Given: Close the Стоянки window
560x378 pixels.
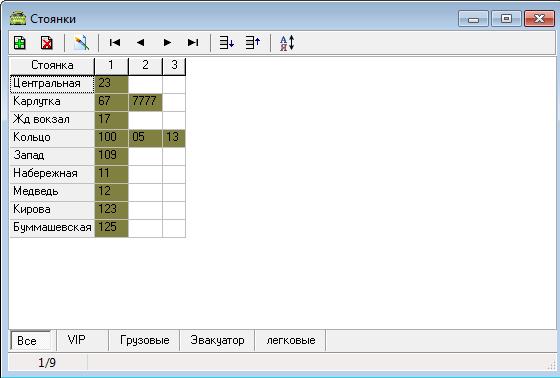Looking at the screenshot, I should pyautogui.click(x=539, y=19).
